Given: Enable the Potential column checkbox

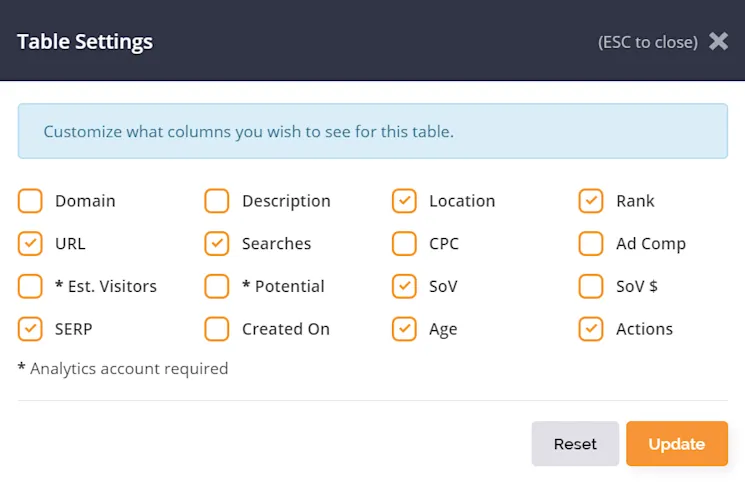Looking at the screenshot, I should pyautogui.click(x=217, y=286).
